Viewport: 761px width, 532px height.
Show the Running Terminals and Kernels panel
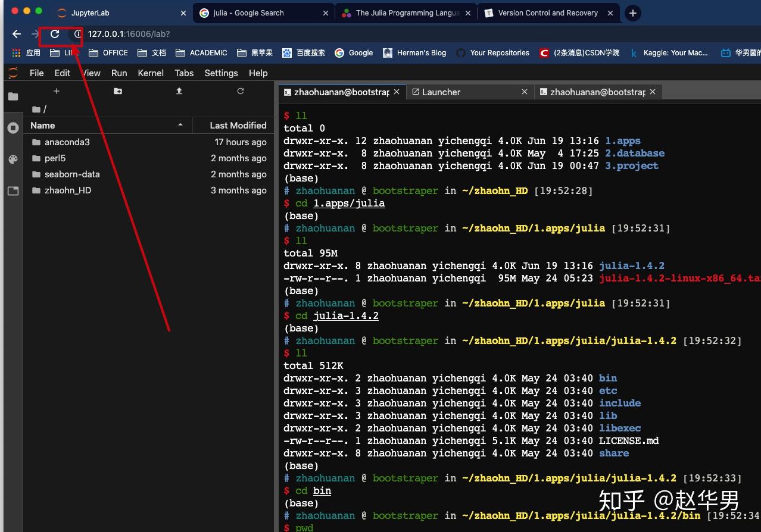click(x=13, y=127)
